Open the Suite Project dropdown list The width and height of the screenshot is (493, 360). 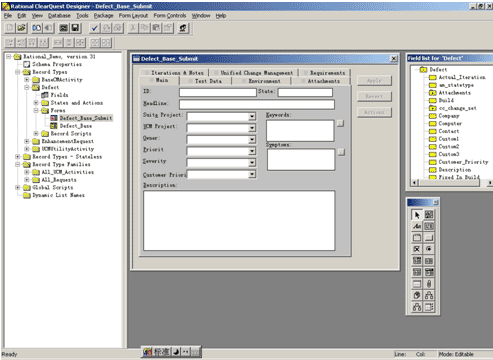[252, 116]
